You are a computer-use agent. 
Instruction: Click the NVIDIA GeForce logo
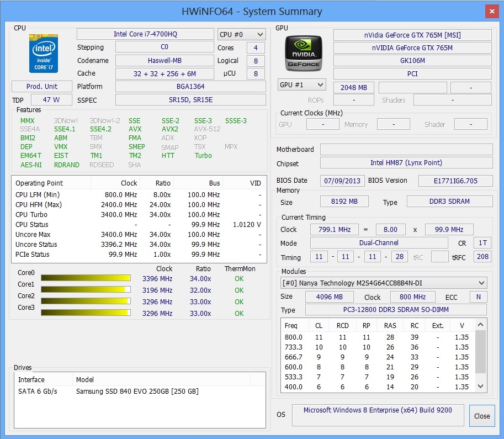(x=304, y=54)
